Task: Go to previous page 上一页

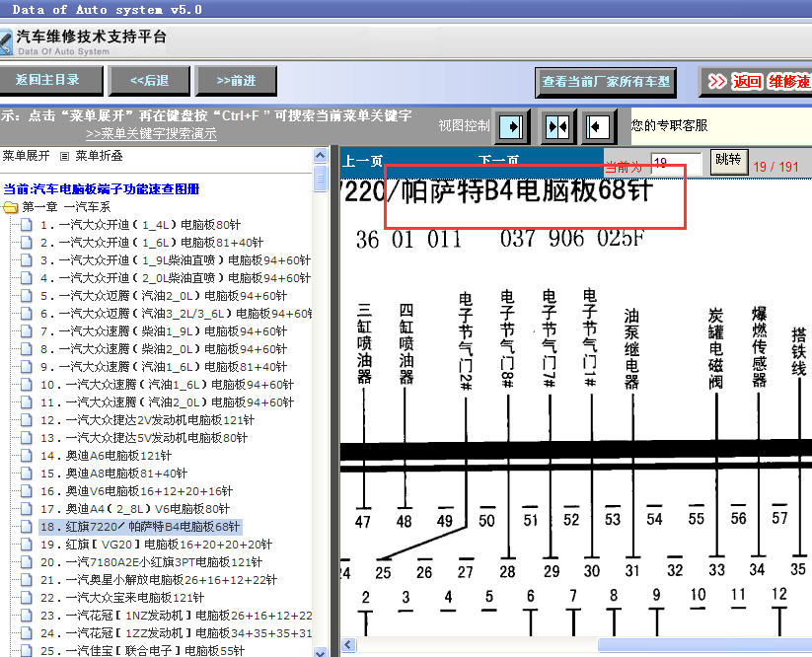Action: (x=362, y=161)
